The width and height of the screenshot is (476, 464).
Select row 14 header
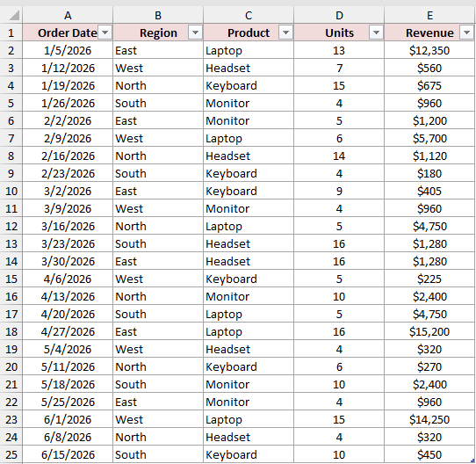[x=11, y=261]
